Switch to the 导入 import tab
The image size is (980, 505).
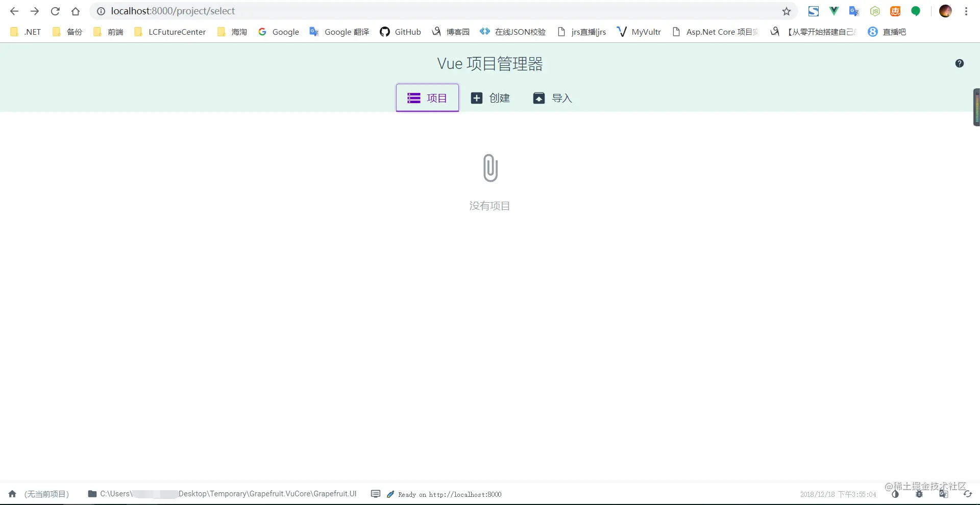point(552,98)
